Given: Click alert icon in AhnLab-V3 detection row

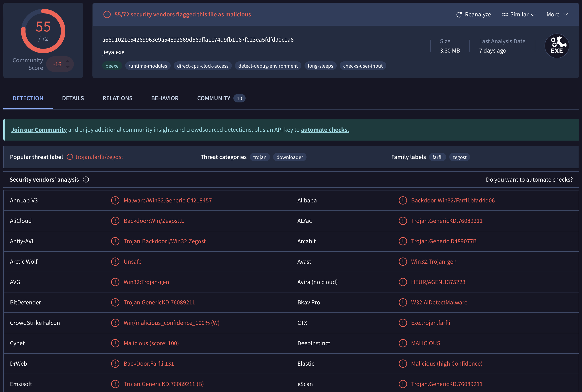Looking at the screenshot, I should click(x=115, y=200).
